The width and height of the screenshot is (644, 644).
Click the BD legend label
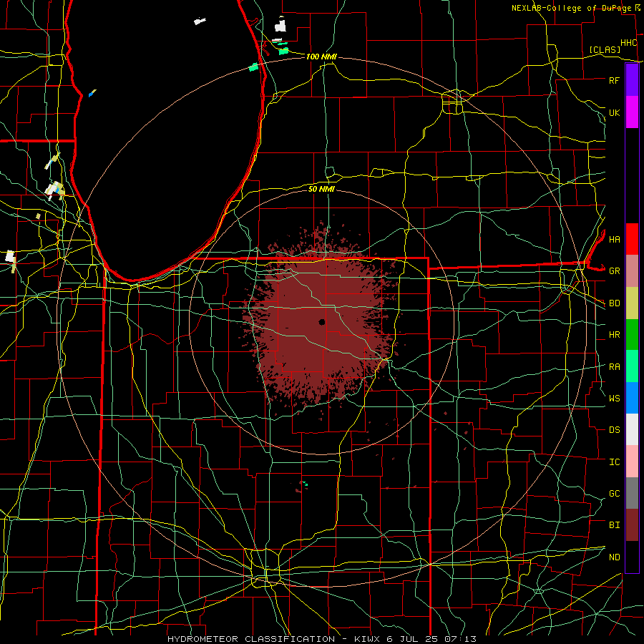(614, 303)
